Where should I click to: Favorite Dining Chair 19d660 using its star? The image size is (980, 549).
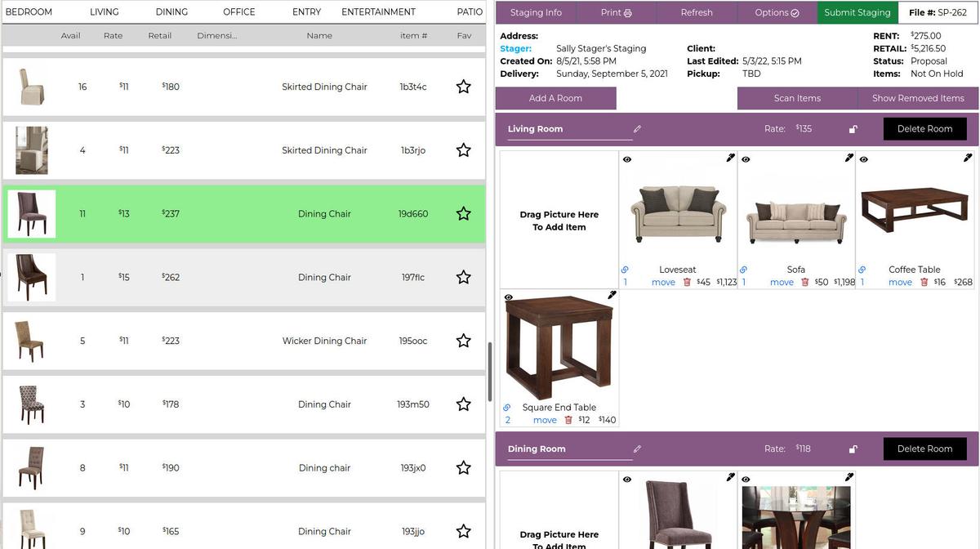tap(463, 213)
